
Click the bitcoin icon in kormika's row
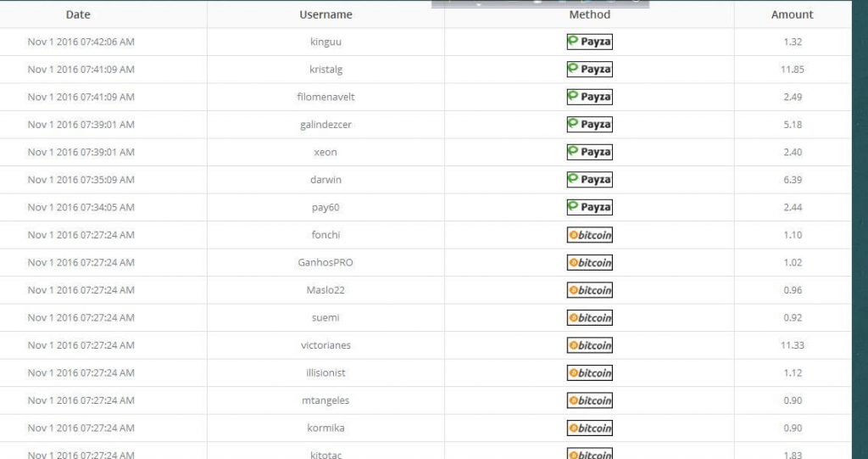pyautogui.click(x=589, y=428)
